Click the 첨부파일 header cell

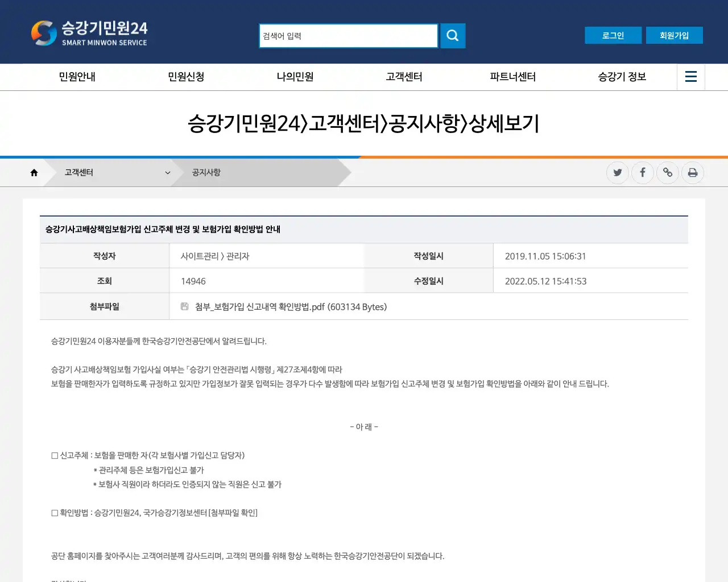105,307
